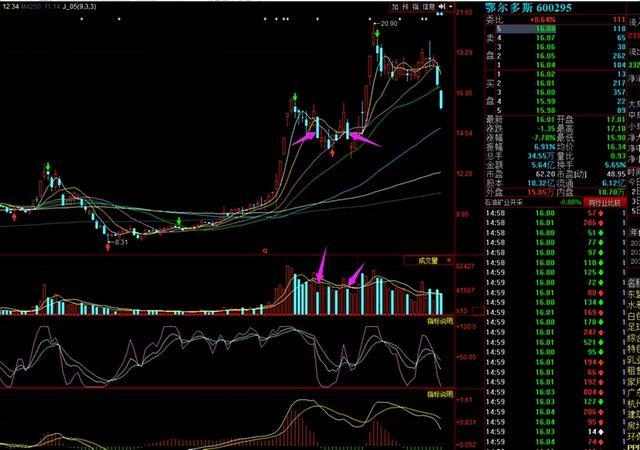640x450 pixels.
Task: Click the 市盈 value 62.20
Action: 545,174
